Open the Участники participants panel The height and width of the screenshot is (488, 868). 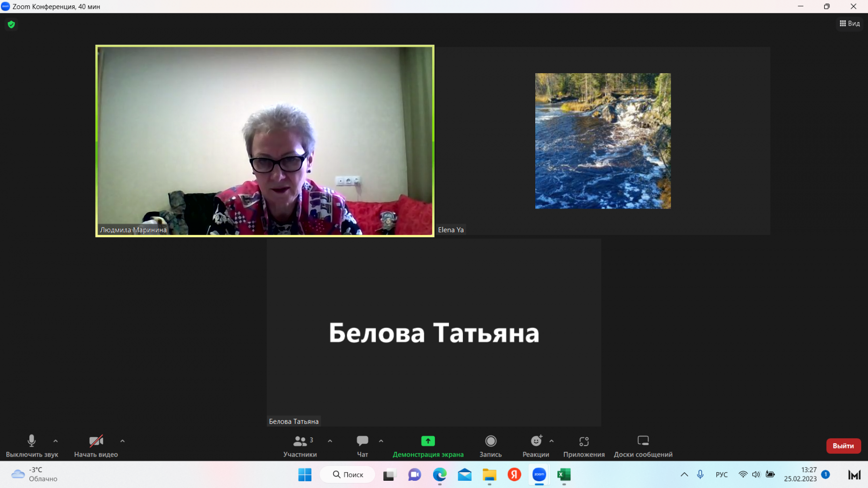click(x=300, y=446)
